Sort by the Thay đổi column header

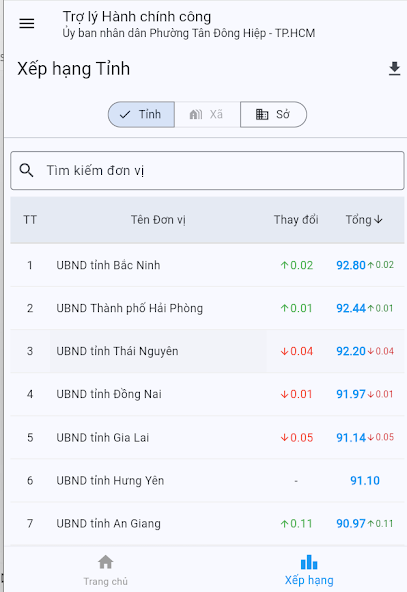pos(296,219)
